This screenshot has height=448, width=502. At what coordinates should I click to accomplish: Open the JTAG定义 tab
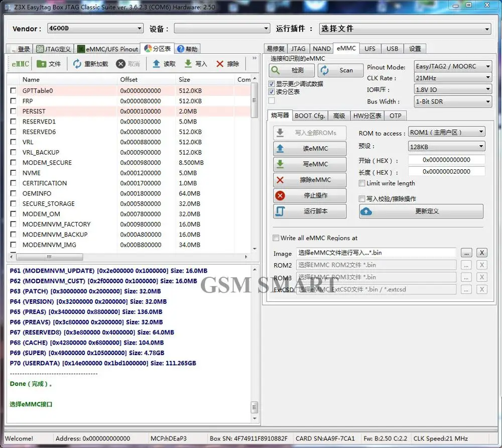[54, 49]
